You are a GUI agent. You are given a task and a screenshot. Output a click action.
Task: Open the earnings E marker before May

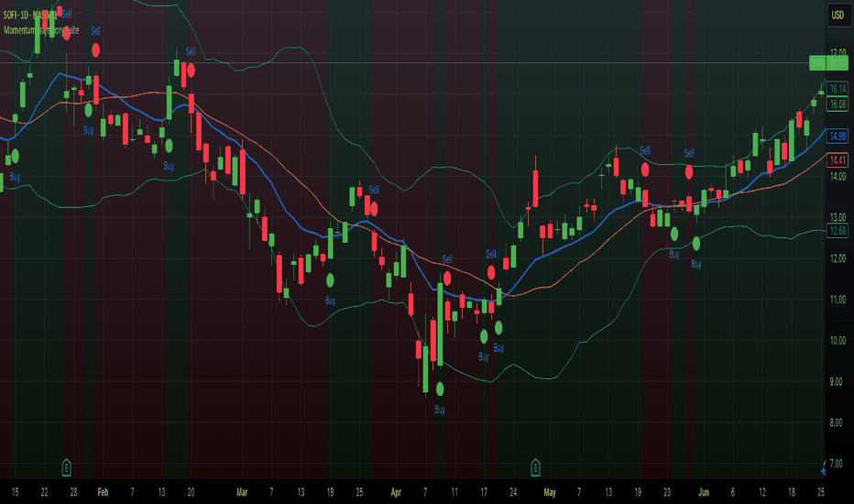point(535,467)
